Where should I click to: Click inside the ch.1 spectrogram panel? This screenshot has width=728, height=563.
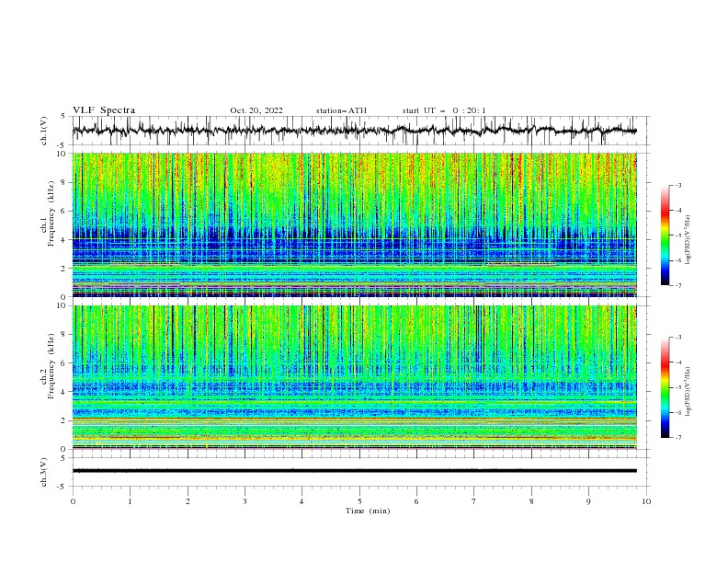[x=354, y=224]
